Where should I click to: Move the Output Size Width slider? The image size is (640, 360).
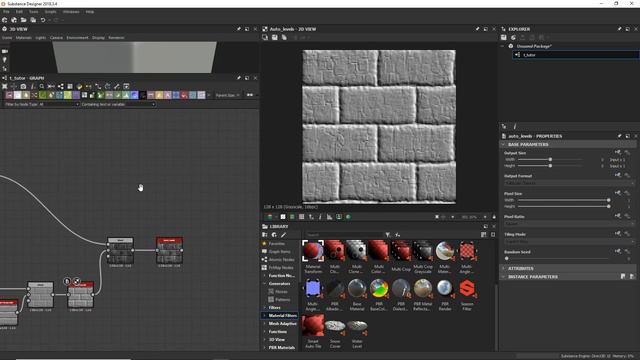[550, 160]
